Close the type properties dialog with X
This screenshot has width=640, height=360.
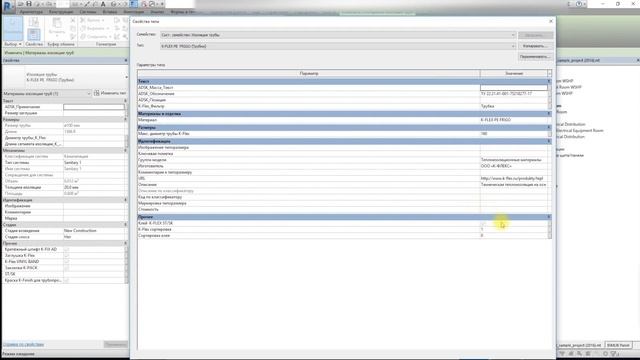click(x=551, y=21)
